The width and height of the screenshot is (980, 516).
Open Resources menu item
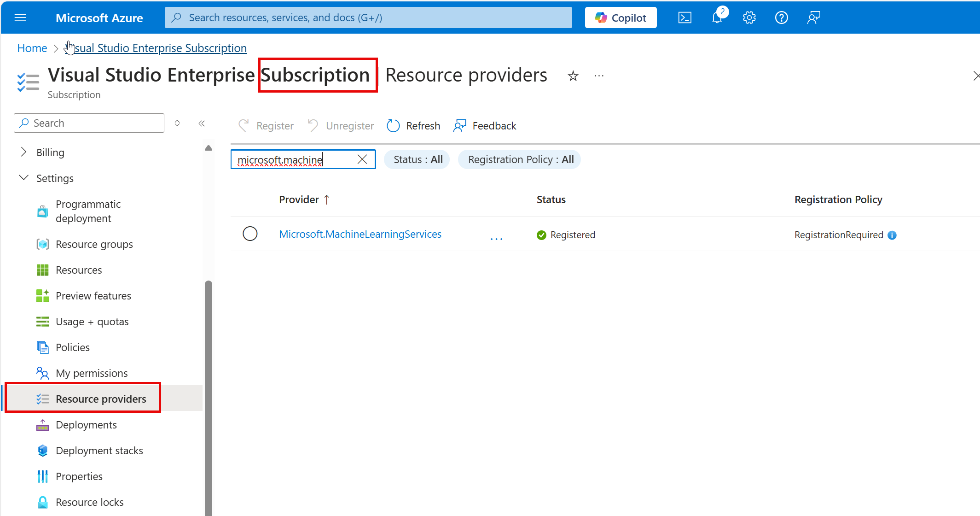[x=79, y=270]
